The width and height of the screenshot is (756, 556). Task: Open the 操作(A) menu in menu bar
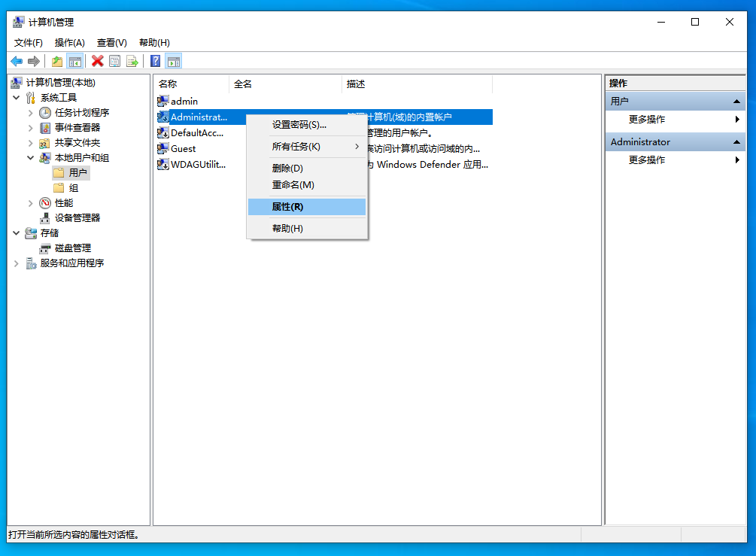(x=70, y=43)
